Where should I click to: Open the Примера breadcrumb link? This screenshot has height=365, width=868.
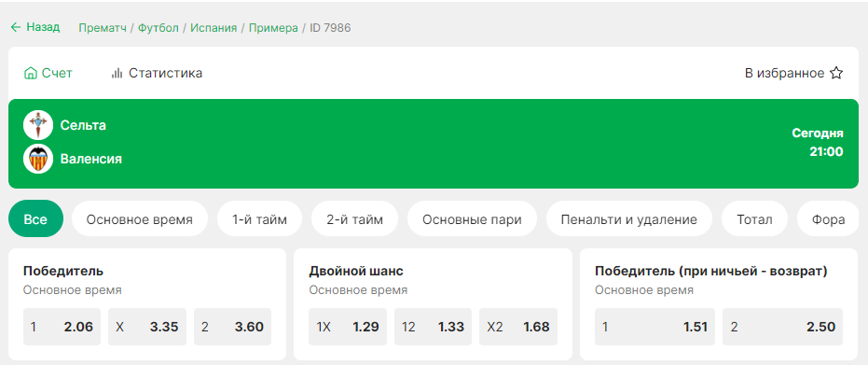(273, 28)
